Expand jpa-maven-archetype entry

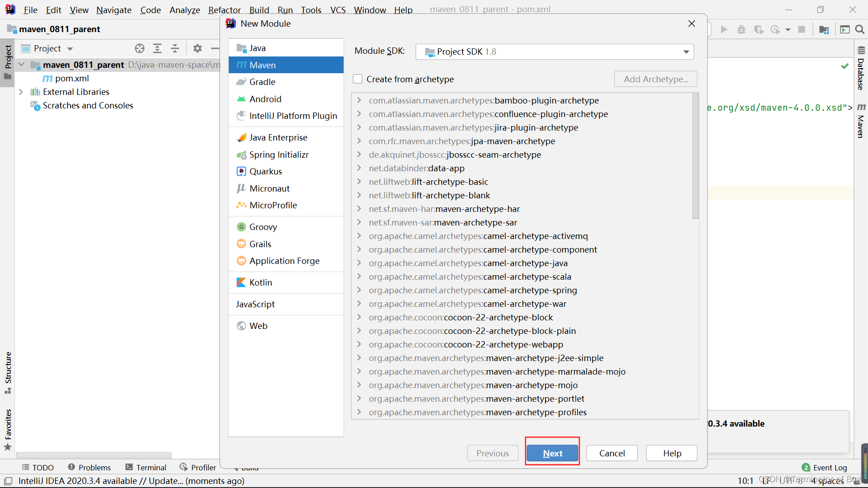point(359,141)
